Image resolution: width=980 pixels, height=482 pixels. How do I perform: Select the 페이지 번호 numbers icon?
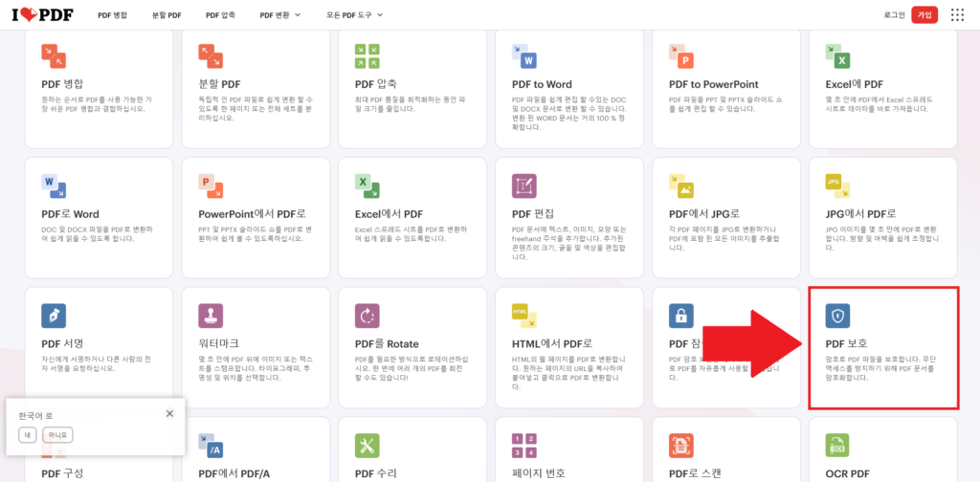(523, 446)
